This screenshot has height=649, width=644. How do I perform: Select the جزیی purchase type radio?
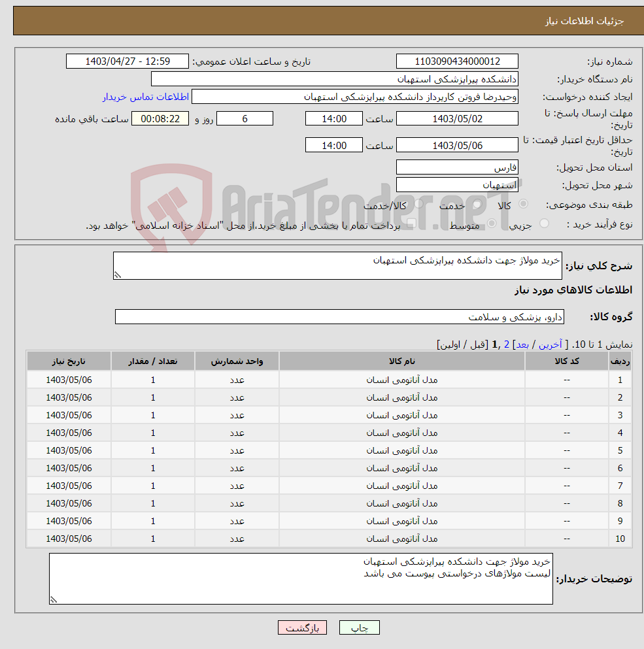(544, 224)
